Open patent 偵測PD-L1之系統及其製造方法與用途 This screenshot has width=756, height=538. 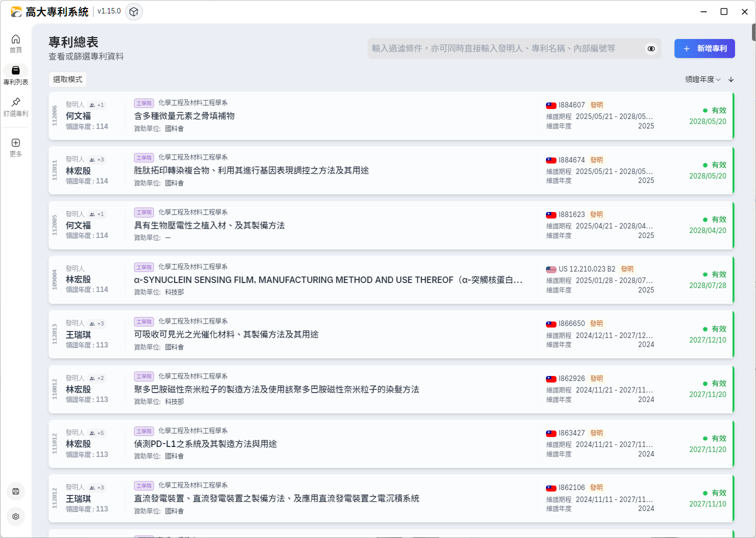205,444
